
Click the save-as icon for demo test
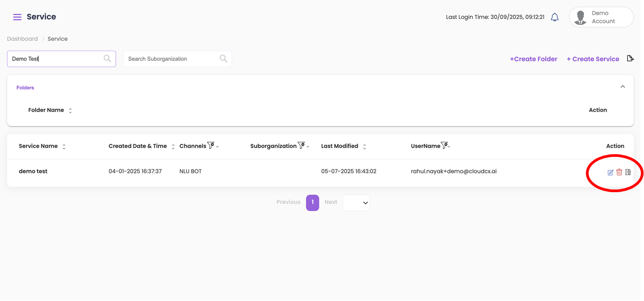click(628, 172)
